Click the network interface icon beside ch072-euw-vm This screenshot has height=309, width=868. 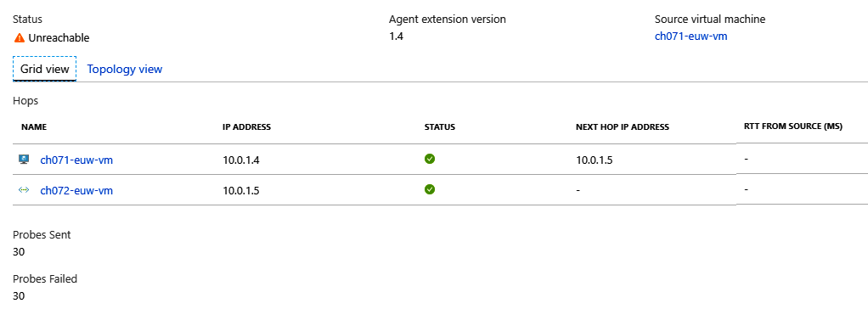[x=23, y=190]
